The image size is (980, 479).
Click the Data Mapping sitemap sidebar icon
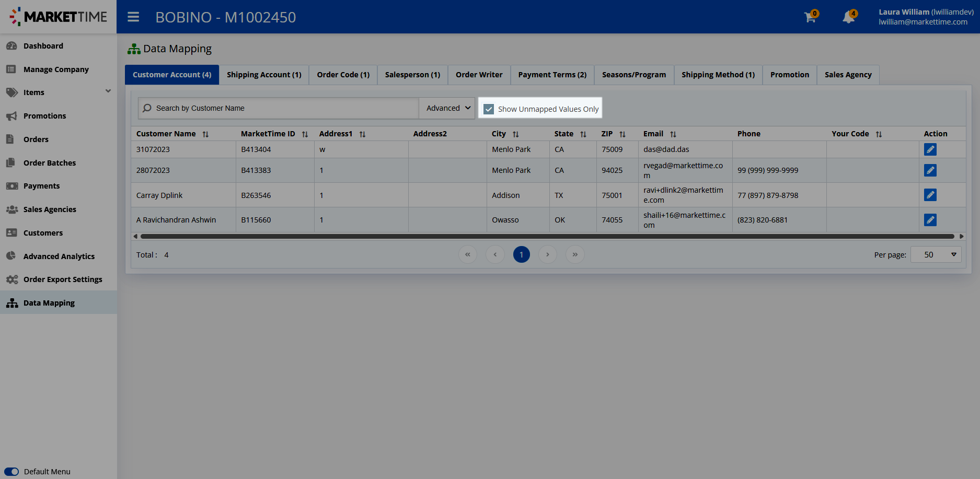[x=11, y=303]
